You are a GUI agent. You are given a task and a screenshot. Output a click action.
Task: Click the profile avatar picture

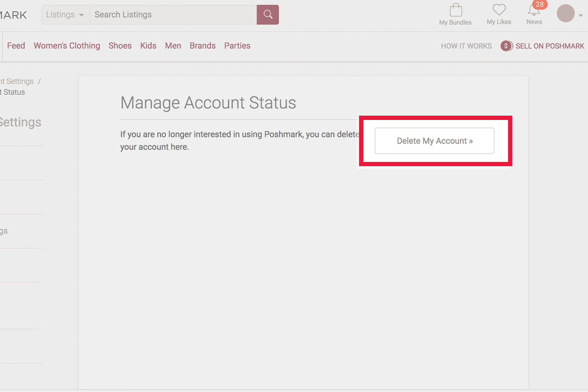(565, 14)
